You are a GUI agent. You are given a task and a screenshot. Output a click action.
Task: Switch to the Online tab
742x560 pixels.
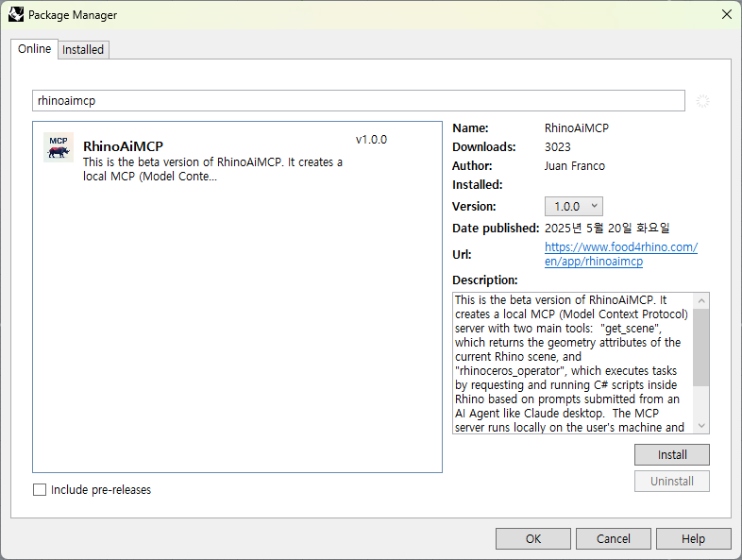point(35,49)
